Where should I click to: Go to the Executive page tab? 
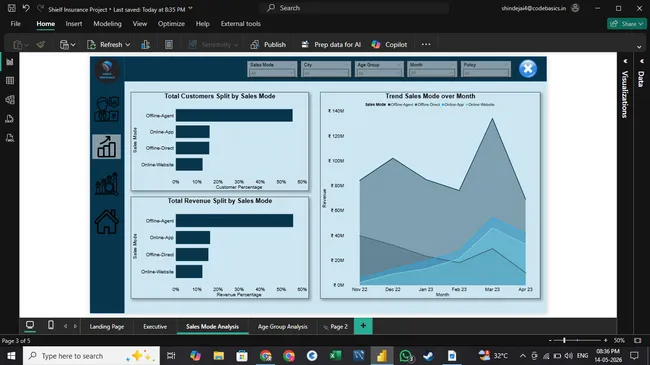pyautogui.click(x=155, y=326)
